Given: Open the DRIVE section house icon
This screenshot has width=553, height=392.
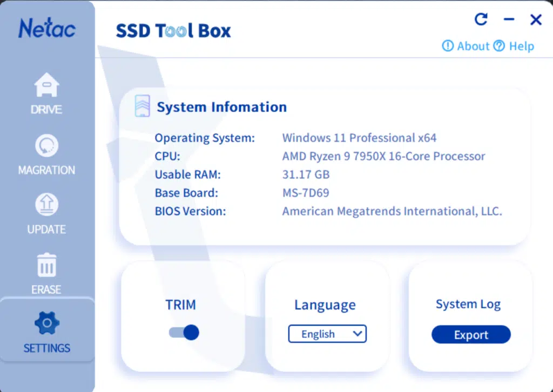Looking at the screenshot, I should (46, 85).
